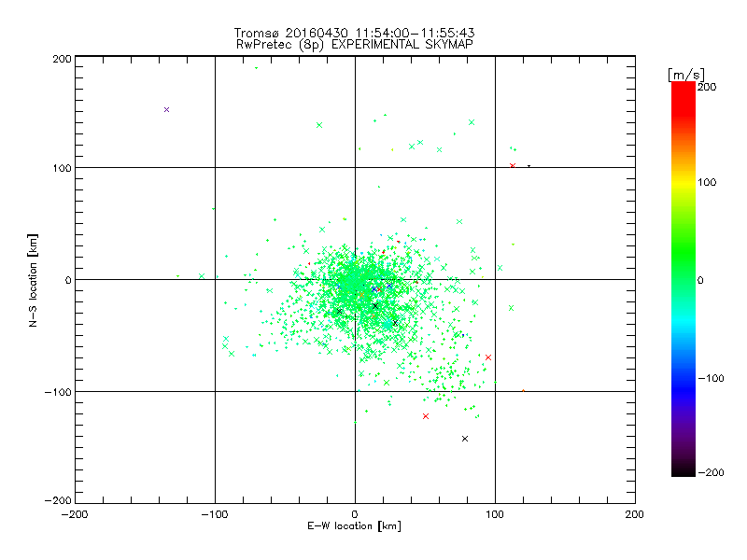747x560 pixels.
Task: Click the lone purple cross marker in the plot
Action: coord(167,110)
